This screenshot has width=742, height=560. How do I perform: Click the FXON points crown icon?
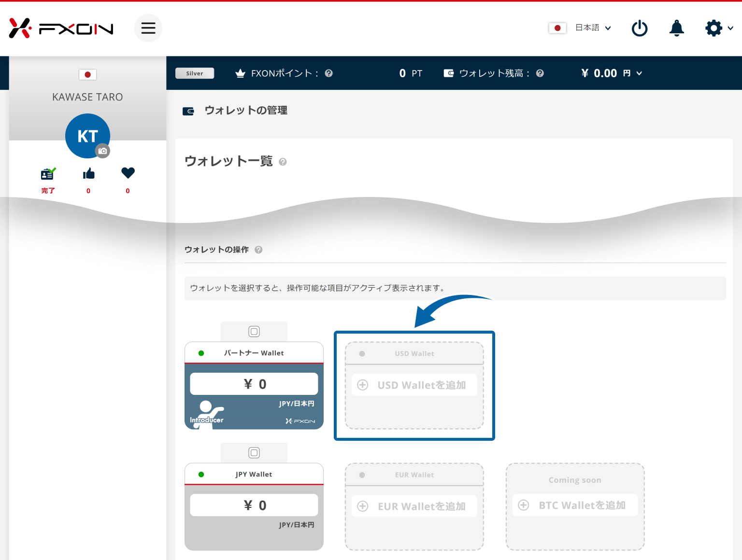(240, 73)
